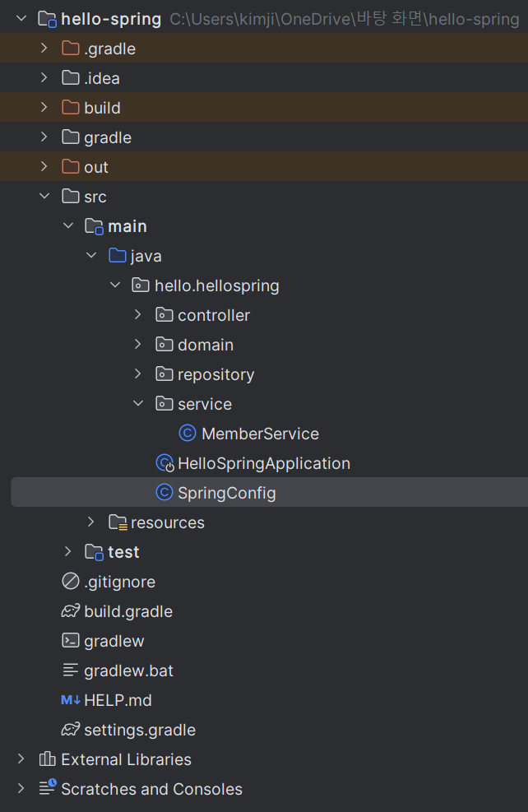The image size is (528, 812).
Task: Click the HelloSpringApplication runnable class icon
Action: point(164,463)
